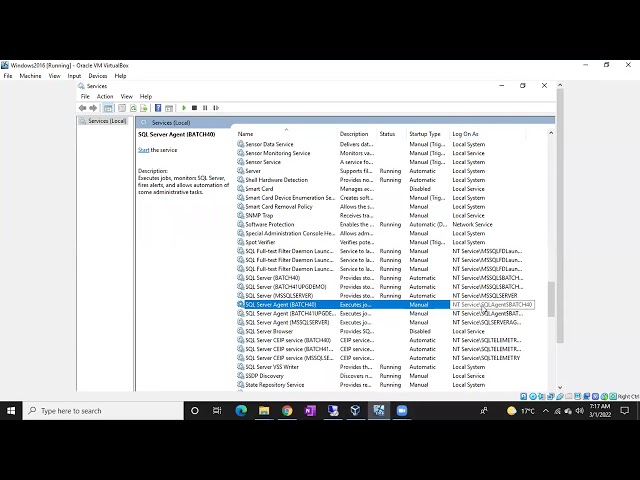Click the gear icon of Sensor Data Service
The width and height of the screenshot is (640, 480).
(240, 144)
